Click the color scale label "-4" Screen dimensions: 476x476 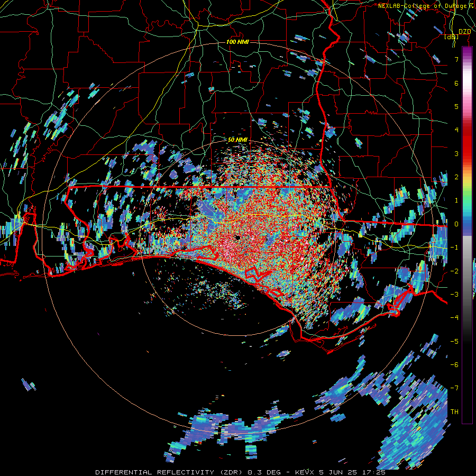[454, 317]
